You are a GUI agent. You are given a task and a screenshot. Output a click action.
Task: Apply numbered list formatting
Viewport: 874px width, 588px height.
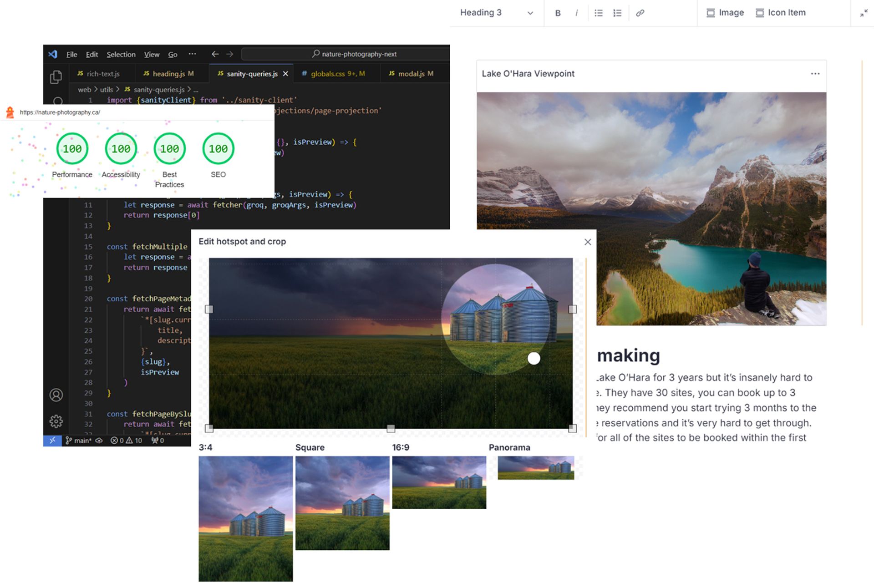(x=617, y=13)
